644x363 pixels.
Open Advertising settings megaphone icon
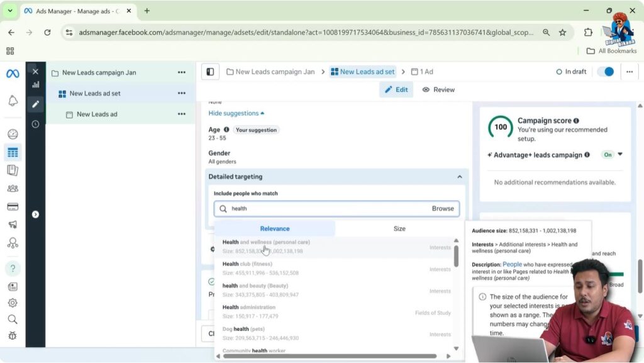[x=13, y=224]
